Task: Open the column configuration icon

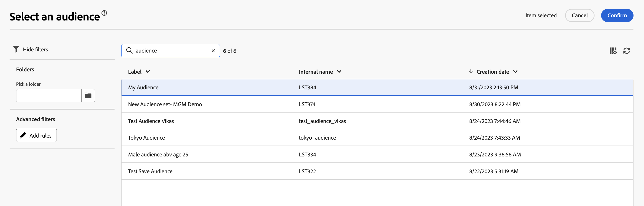Action: (x=613, y=51)
